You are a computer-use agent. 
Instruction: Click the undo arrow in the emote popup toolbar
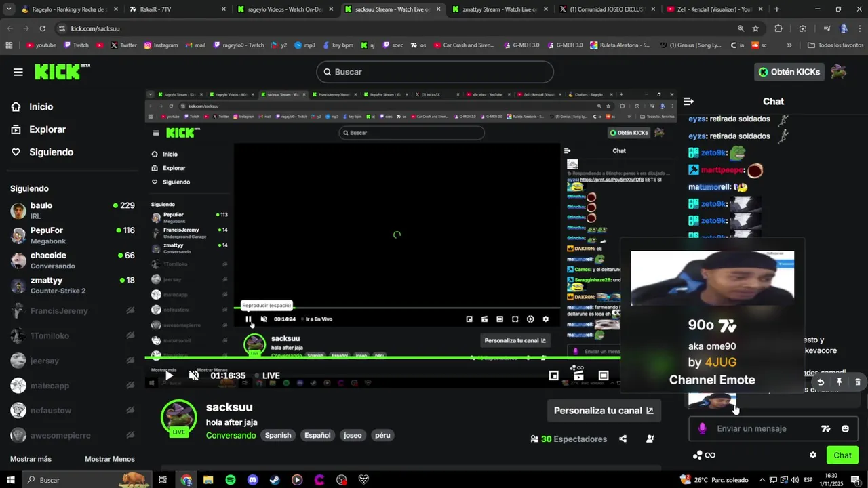821,382
